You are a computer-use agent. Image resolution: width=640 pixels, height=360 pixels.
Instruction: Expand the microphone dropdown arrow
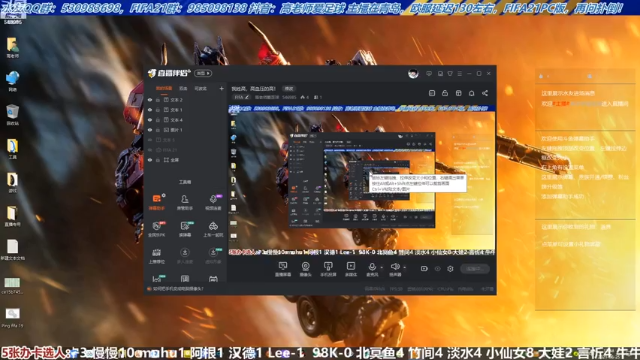coord(382,268)
